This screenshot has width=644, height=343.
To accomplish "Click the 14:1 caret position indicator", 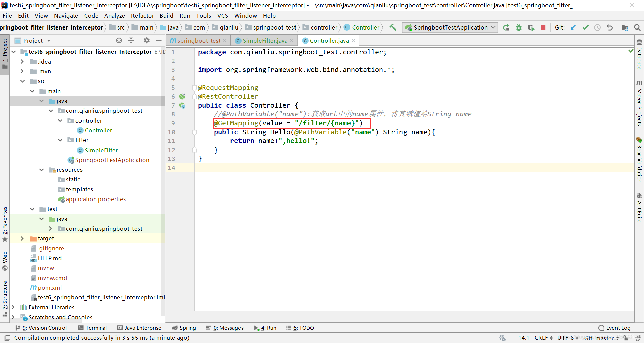I will tap(524, 338).
